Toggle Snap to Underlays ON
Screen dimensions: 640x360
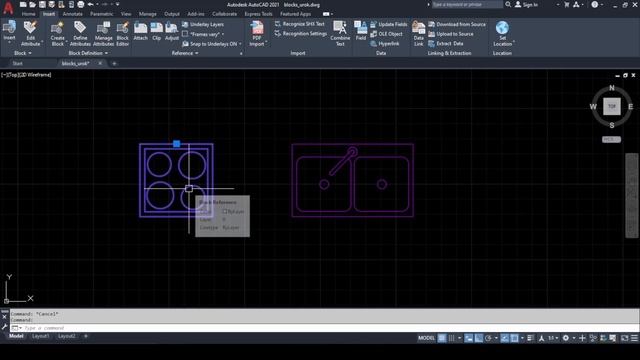point(211,44)
